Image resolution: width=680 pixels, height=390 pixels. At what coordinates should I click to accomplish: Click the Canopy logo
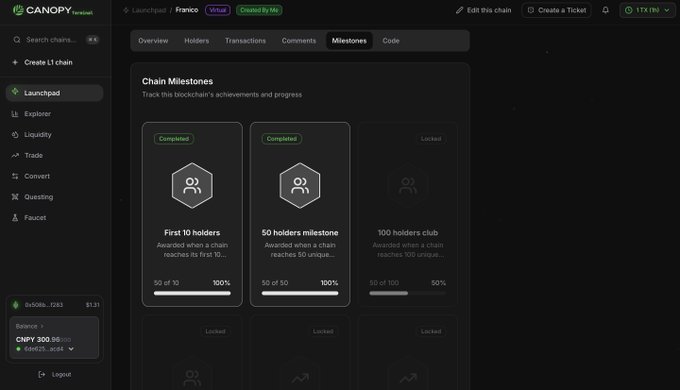(52, 10)
